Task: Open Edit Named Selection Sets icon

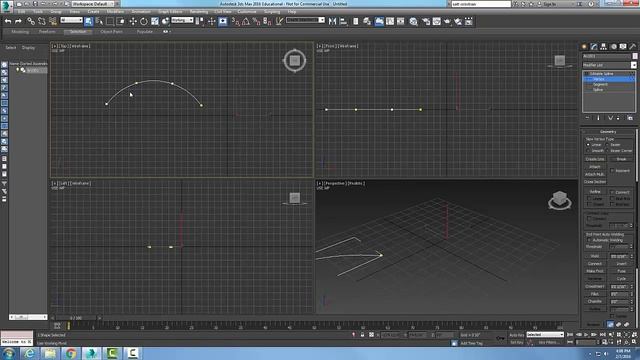Action: [279, 21]
